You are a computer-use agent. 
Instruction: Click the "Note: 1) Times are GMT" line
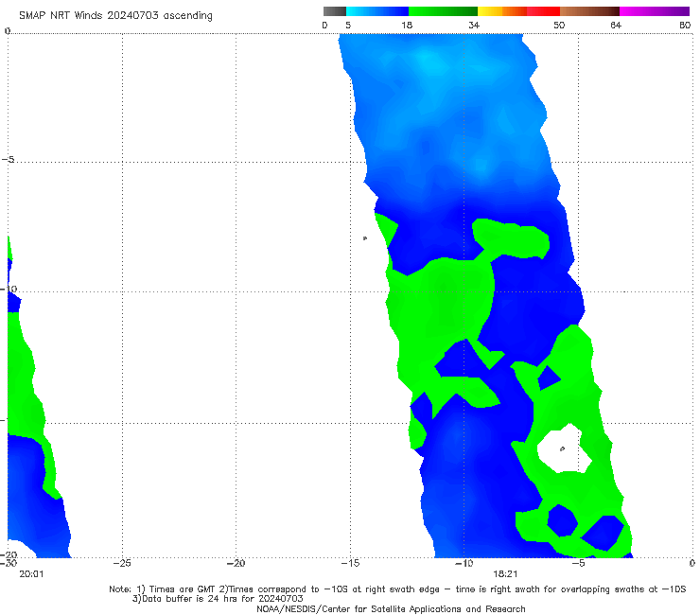(397, 589)
